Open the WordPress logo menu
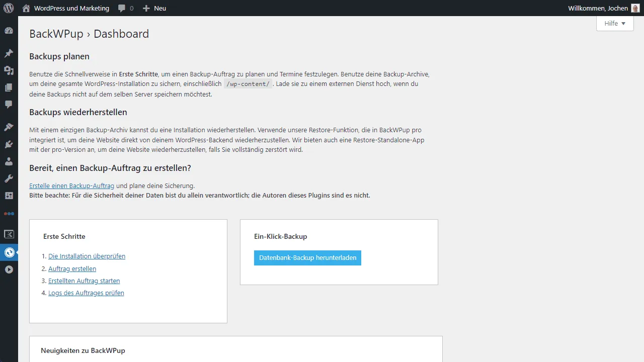The width and height of the screenshot is (644, 362). point(9,8)
